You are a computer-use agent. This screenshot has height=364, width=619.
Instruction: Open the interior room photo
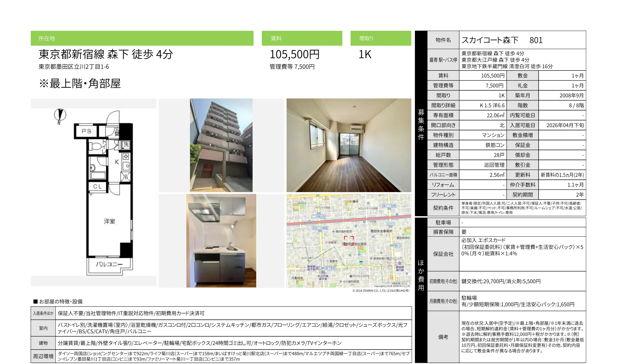click(349, 145)
